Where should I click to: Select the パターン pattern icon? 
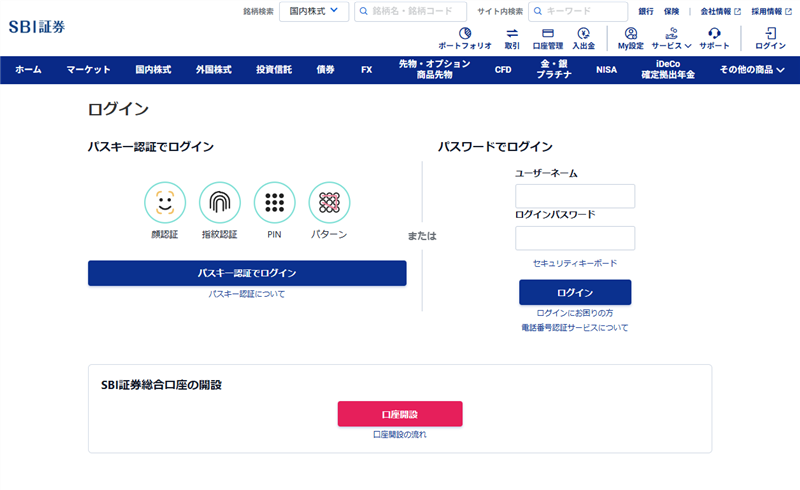tap(329, 203)
